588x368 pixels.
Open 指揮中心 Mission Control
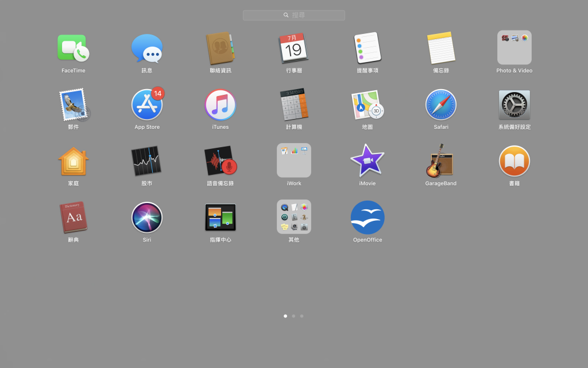(x=220, y=217)
